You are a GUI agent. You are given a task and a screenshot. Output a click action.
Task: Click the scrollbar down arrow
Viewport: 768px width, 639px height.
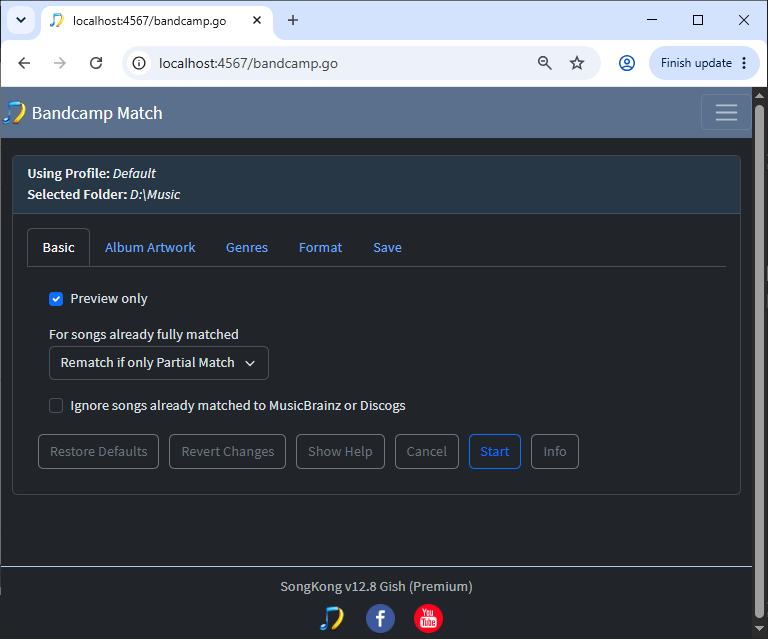[x=759, y=628]
